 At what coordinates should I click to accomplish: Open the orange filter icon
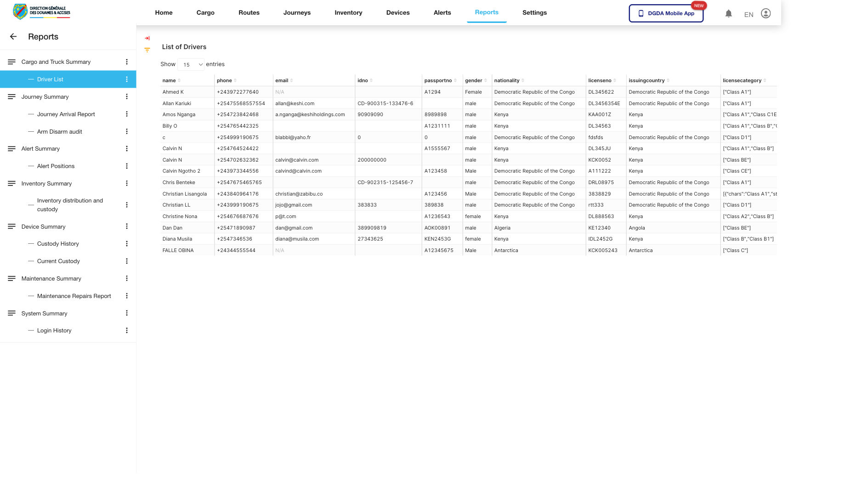(x=147, y=50)
